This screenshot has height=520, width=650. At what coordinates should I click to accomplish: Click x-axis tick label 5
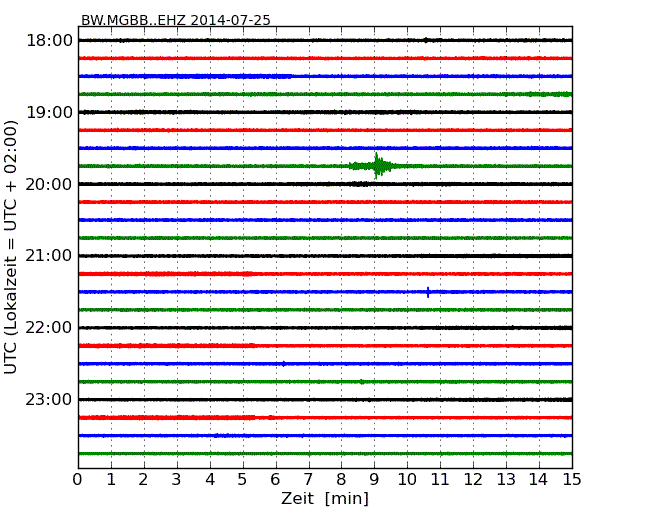pos(243,480)
